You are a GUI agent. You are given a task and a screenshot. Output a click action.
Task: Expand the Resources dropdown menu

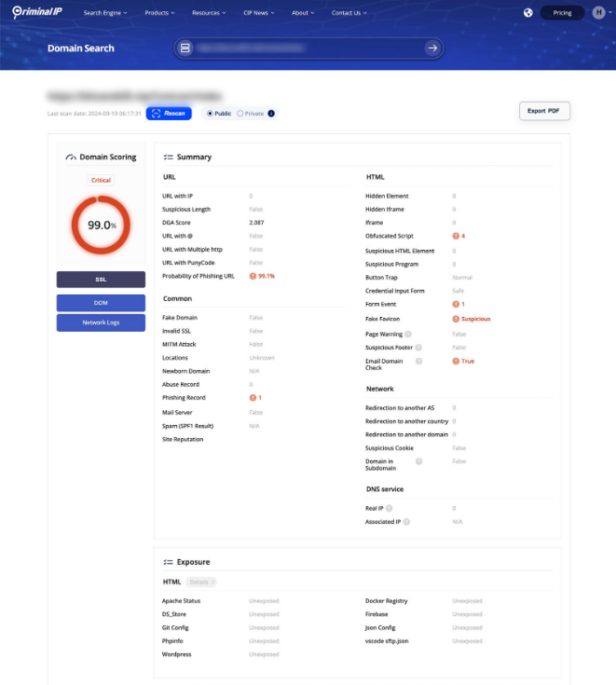click(209, 13)
